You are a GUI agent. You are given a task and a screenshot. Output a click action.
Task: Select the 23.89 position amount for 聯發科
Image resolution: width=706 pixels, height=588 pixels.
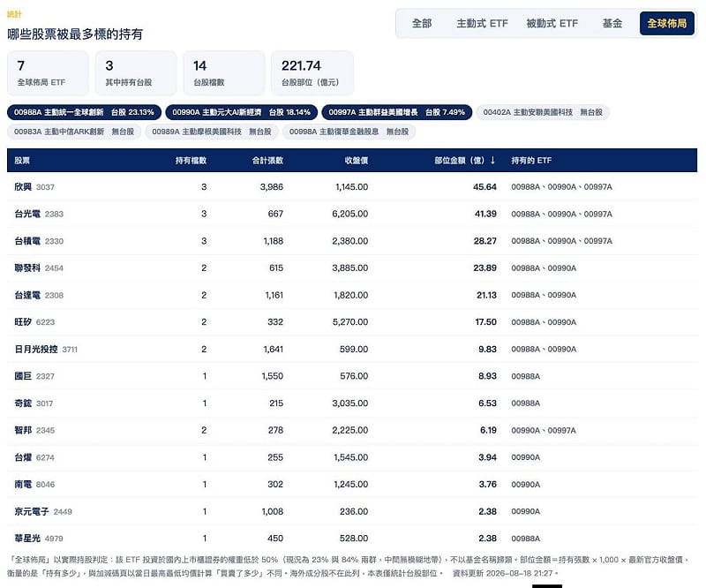[x=484, y=268]
